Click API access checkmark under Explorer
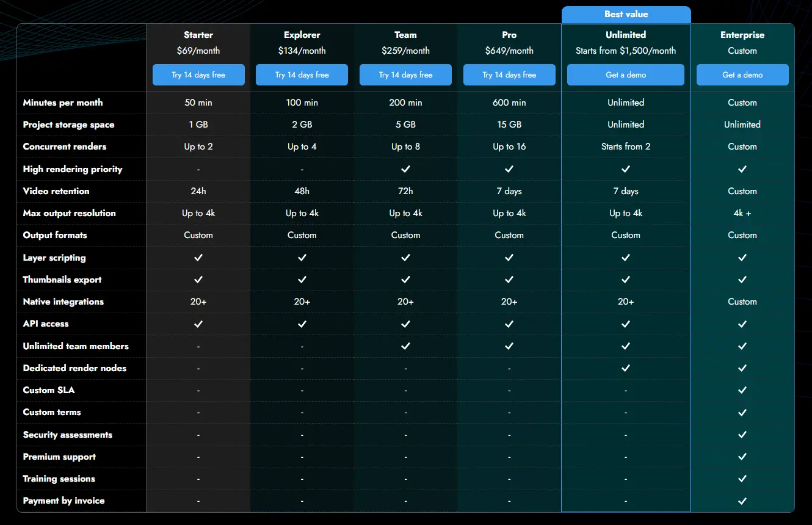Image resolution: width=812 pixels, height=525 pixels. pos(302,324)
